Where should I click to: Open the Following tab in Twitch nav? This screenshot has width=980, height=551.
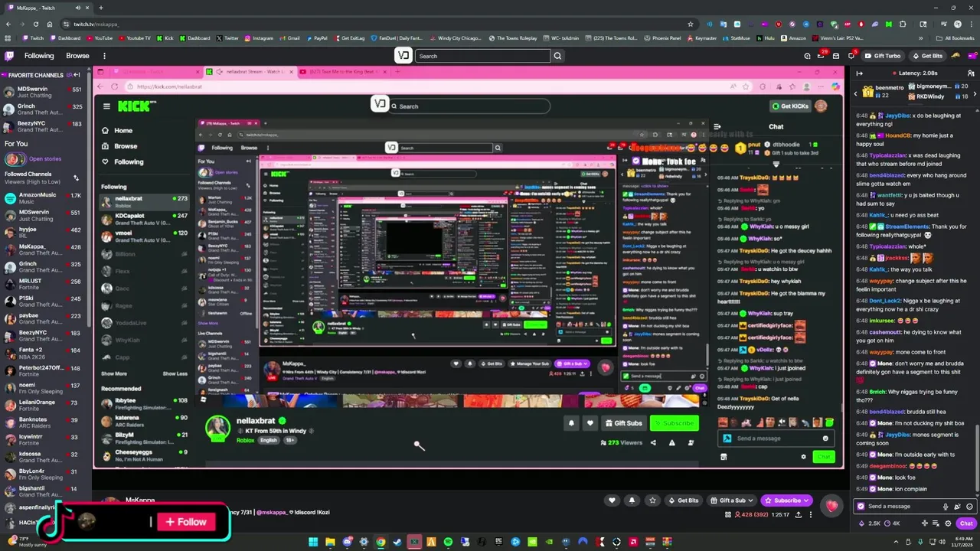pos(39,56)
